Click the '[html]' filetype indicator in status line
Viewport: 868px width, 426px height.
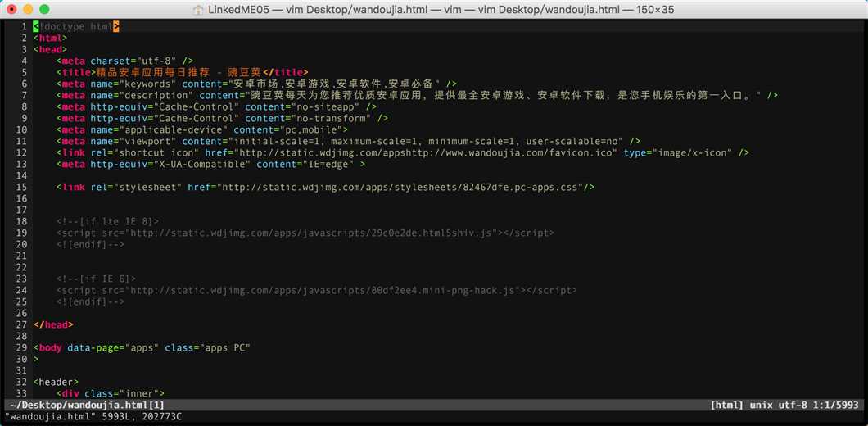(727, 406)
